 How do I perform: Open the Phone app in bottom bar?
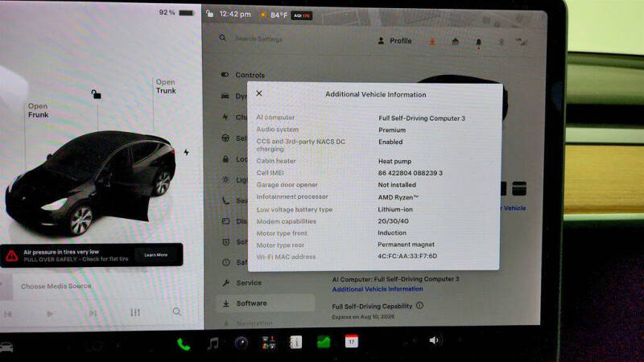(x=184, y=344)
